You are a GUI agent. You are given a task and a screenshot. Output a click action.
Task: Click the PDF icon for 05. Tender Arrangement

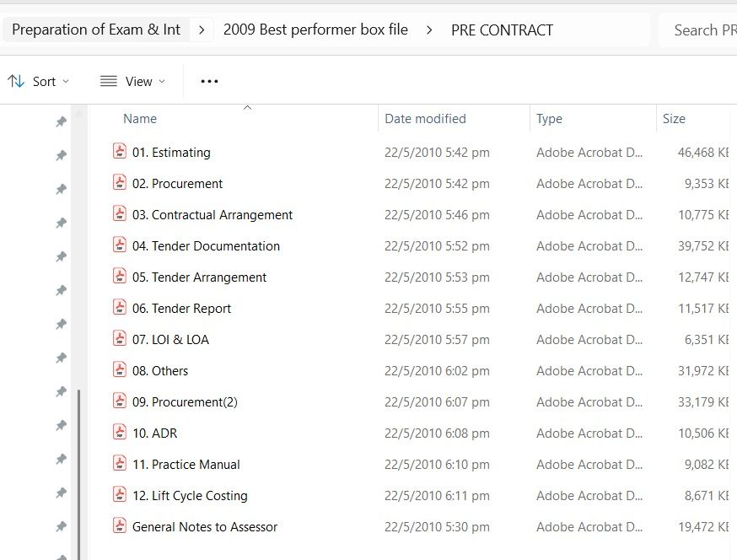(x=120, y=276)
